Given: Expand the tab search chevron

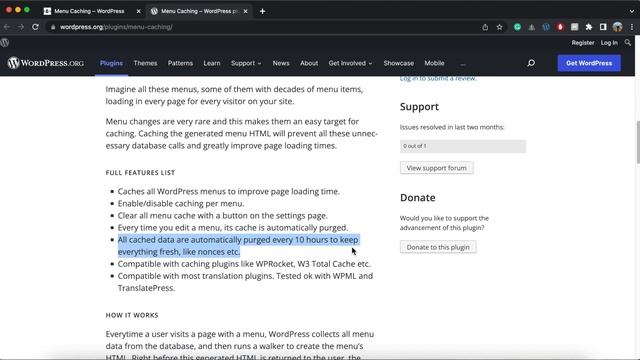Looking at the screenshot, I should pos(632,11).
